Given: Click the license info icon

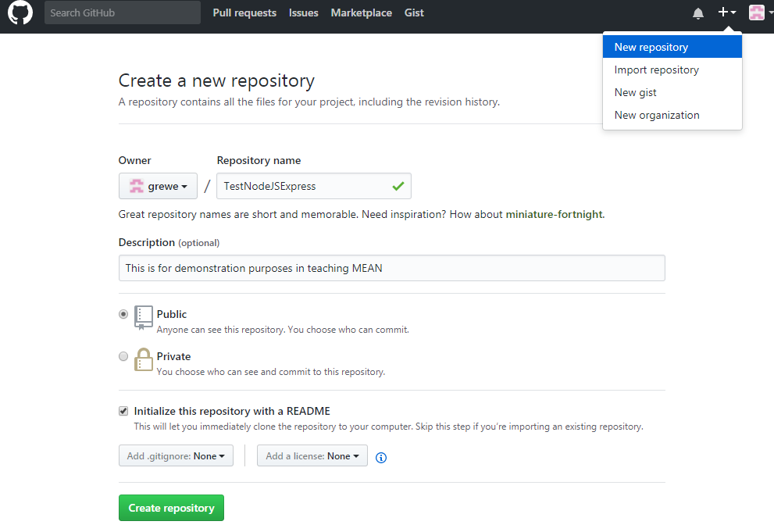Looking at the screenshot, I should tap(381, 457).
